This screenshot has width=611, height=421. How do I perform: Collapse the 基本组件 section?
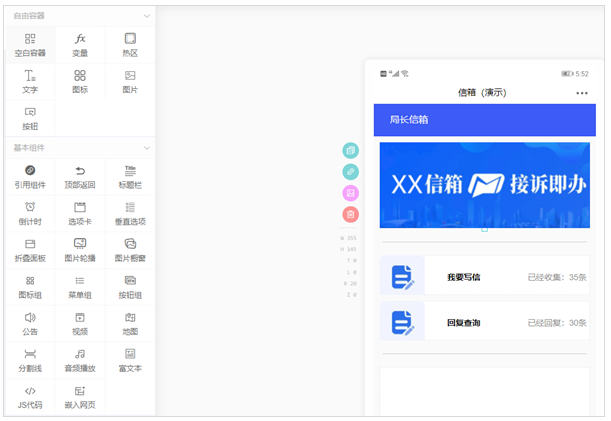tap(147, 148)
